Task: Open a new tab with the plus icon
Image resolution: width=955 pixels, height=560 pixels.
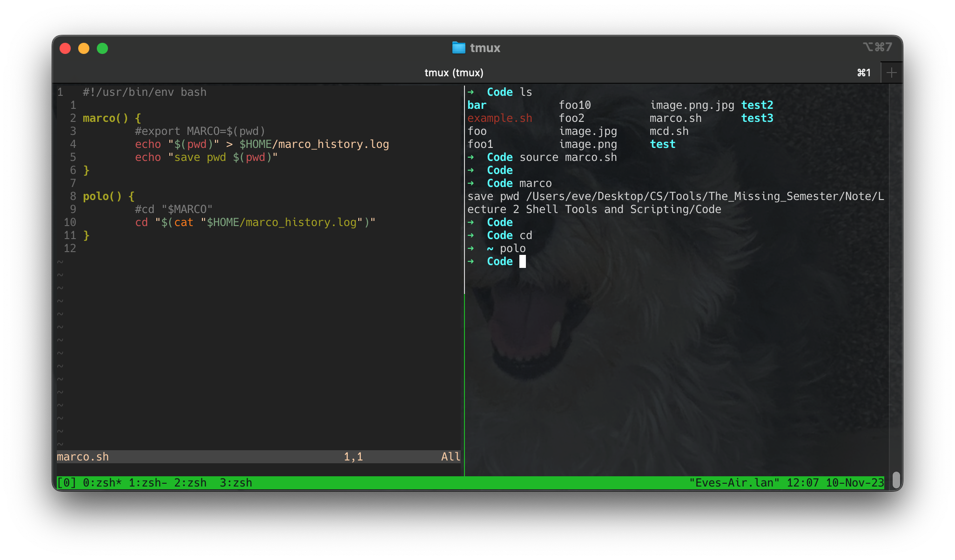Action: [x=892, y=72]
